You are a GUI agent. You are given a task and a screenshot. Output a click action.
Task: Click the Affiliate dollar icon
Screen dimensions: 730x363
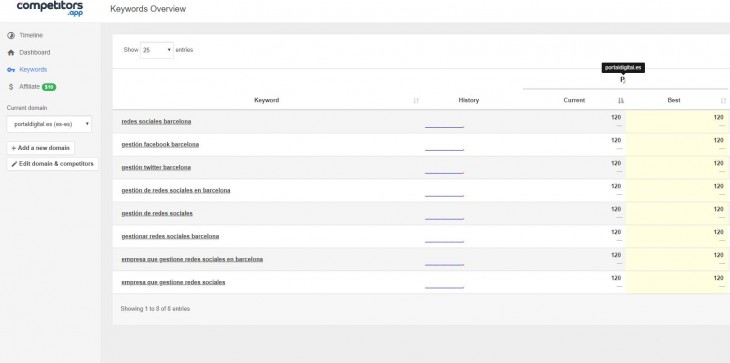point(11,87)
